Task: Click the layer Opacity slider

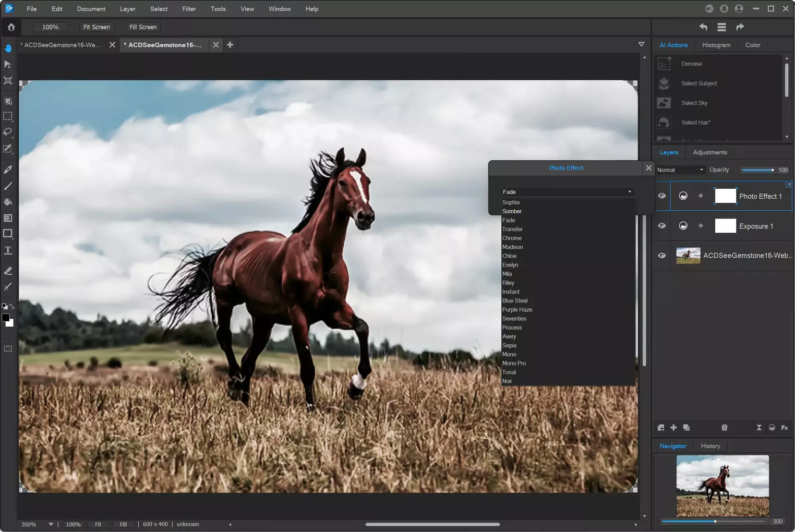Action: point(757,170)
